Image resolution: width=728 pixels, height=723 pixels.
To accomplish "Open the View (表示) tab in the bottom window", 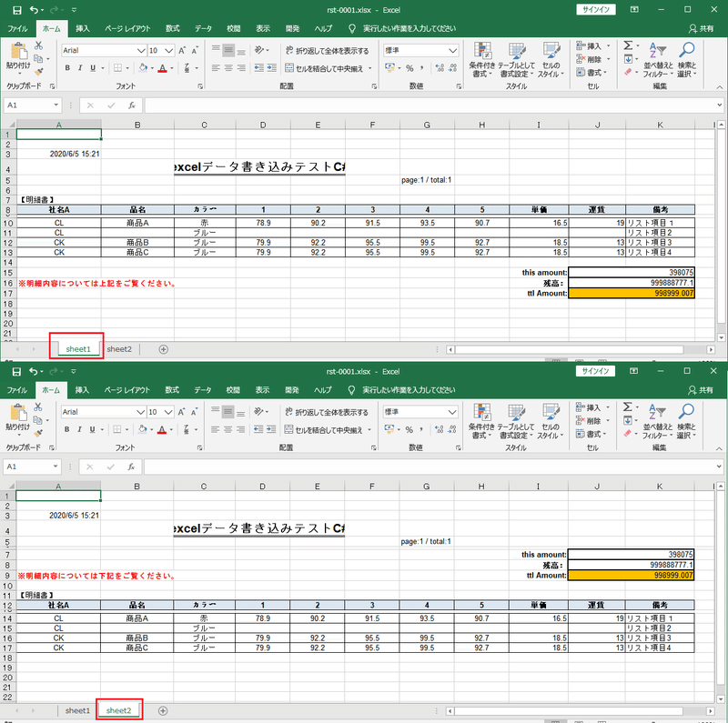I will [262, 390].
